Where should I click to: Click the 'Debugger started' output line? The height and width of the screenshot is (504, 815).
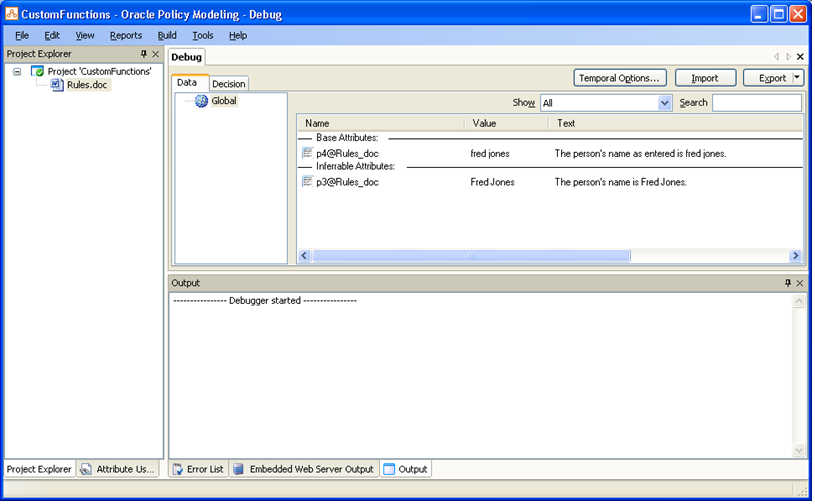265,300
